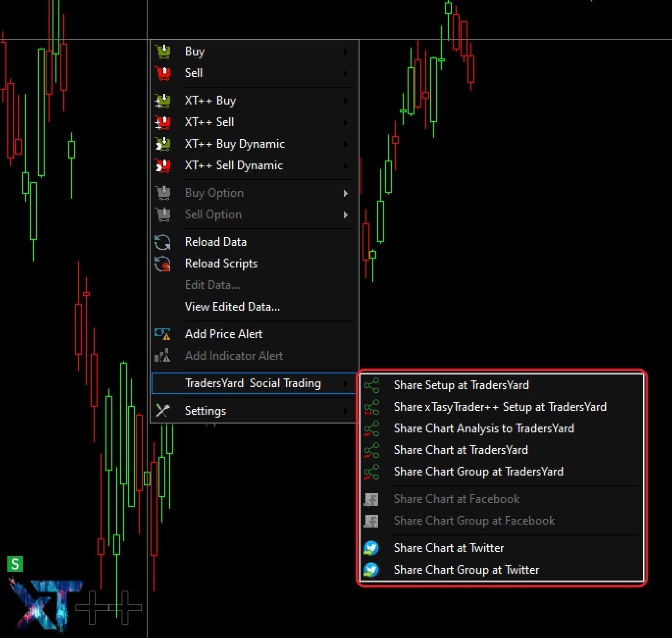Screen dimensions: 672x638
Task: Click the Twitter icon for Share Chart
Action: [371, 548]
